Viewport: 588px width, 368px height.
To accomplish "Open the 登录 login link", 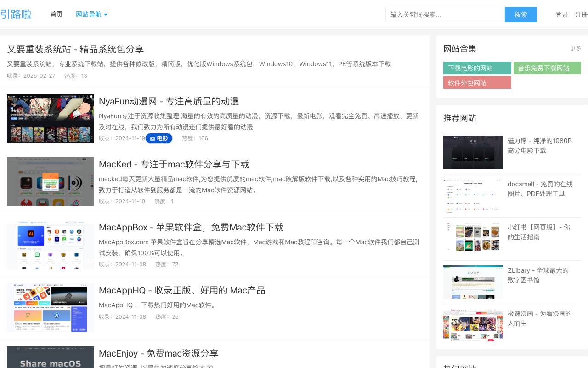I will pos(562,15).
